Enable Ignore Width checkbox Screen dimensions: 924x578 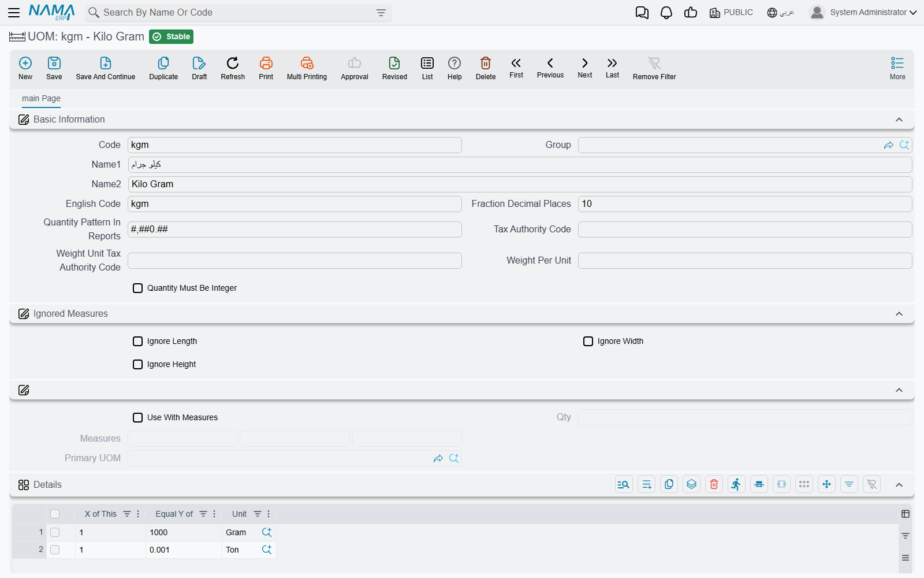pyautogui.click(x=588, y=341)
